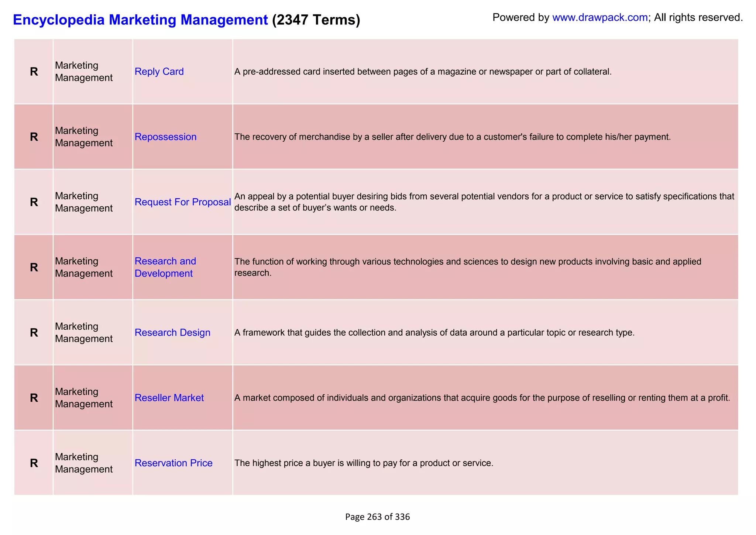Select the Reseller Market definition text

coord(482,398)
